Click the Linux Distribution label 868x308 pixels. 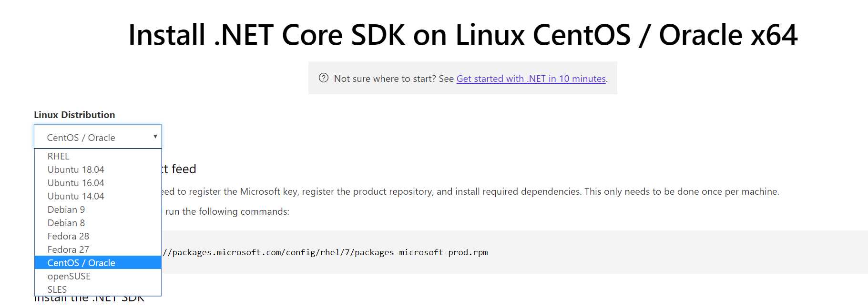[x=74, y=115]
